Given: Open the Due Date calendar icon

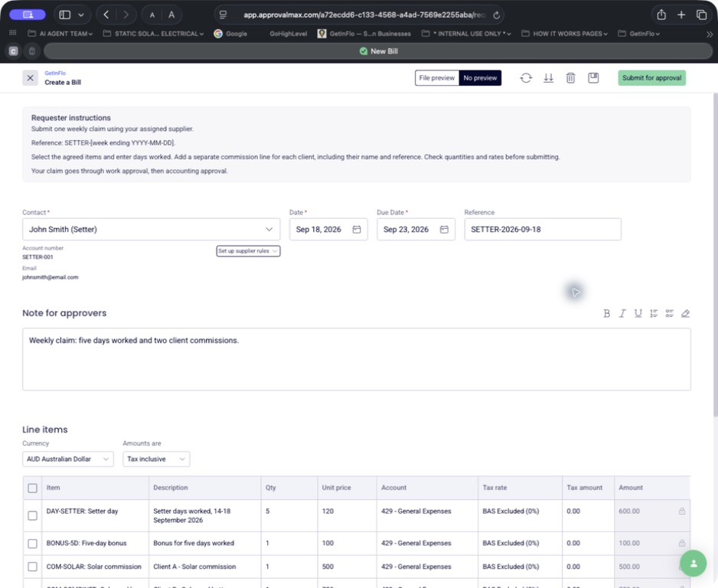Looking at the screenshot, I should tap(444, 230).
